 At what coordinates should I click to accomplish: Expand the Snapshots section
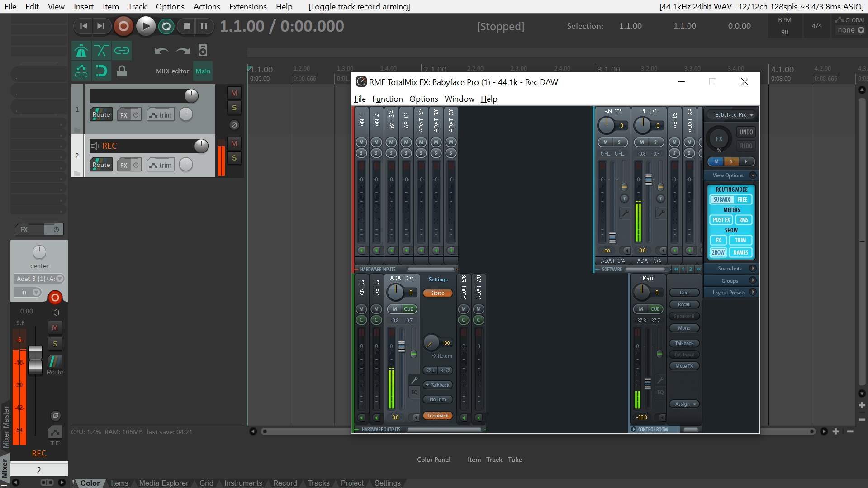753,269
